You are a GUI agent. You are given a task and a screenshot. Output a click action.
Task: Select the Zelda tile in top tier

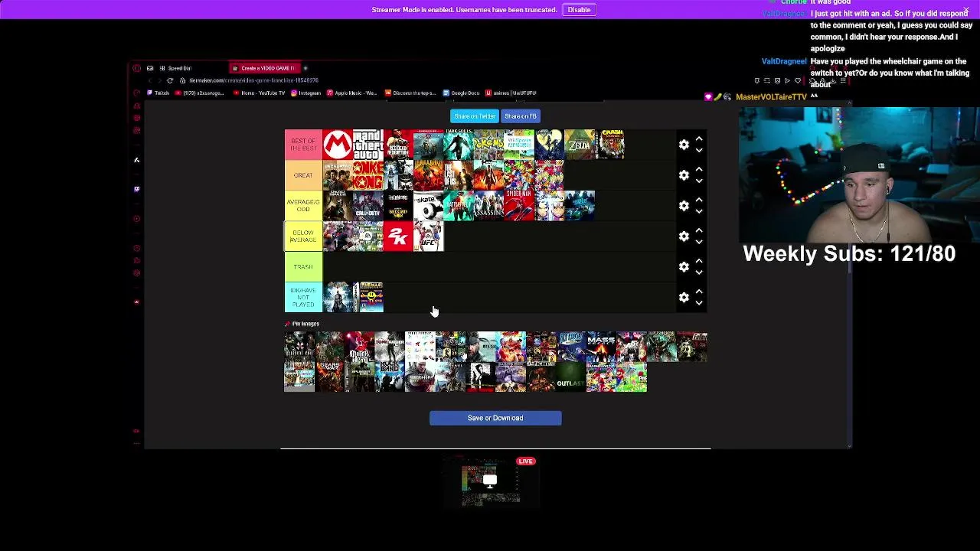point(580,145)
